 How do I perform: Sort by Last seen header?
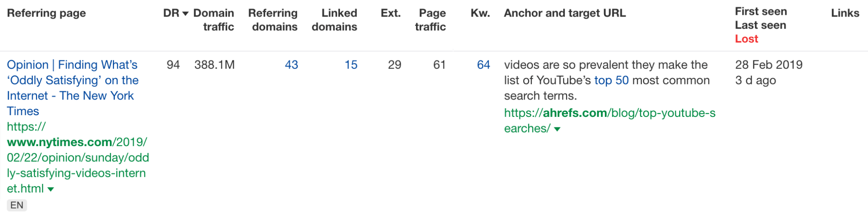point(760,25)
